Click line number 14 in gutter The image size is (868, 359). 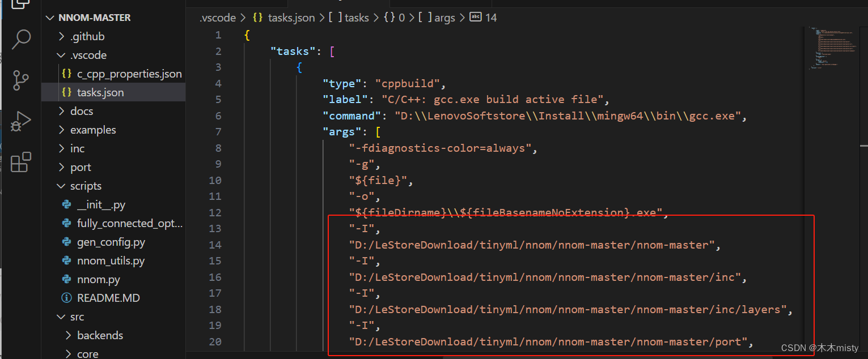(215, 245)
